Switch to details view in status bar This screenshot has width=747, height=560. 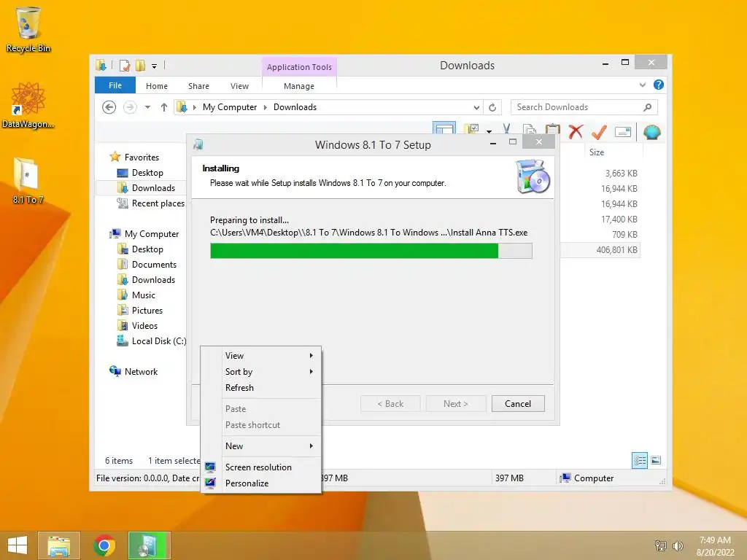640,460
